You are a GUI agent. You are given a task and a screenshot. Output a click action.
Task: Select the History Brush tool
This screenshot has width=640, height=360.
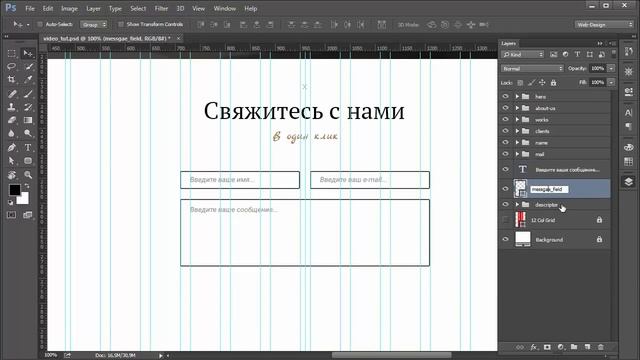coord(28,107)
